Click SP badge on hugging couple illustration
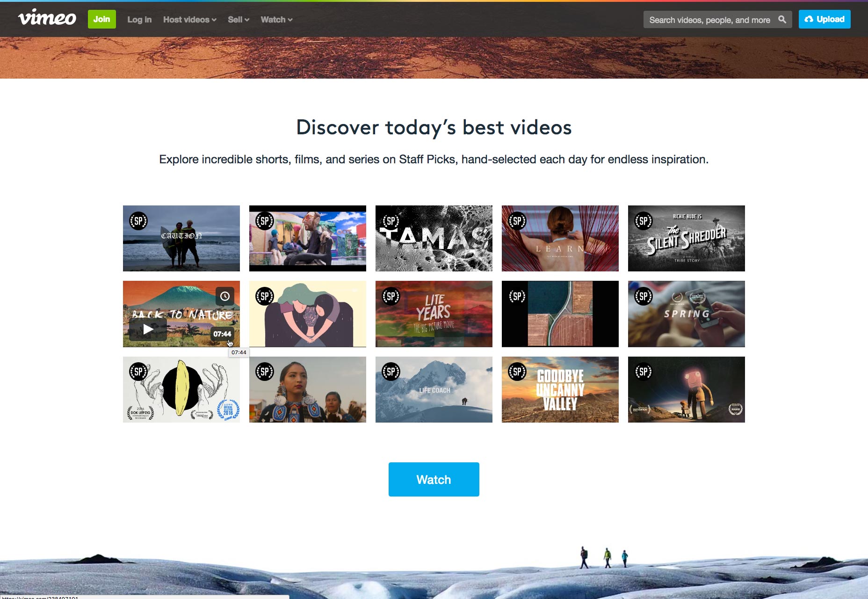This screenshot has width=868, height=599. click(265, 296)
